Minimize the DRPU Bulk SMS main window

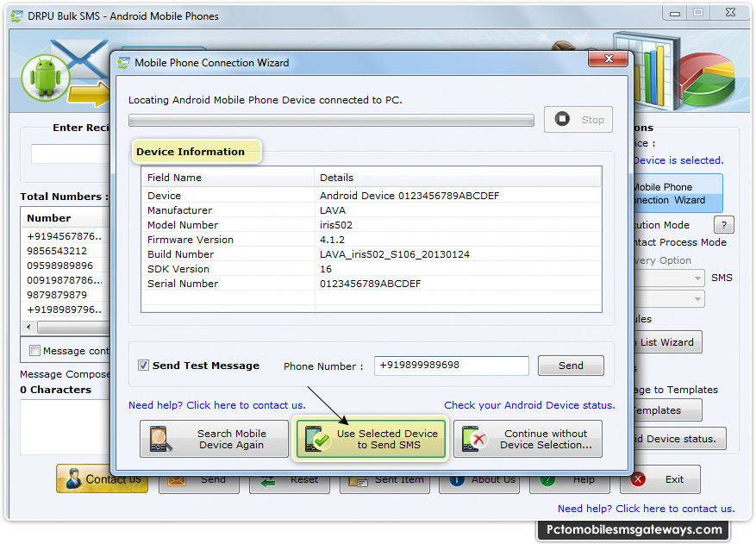(675, 14)
